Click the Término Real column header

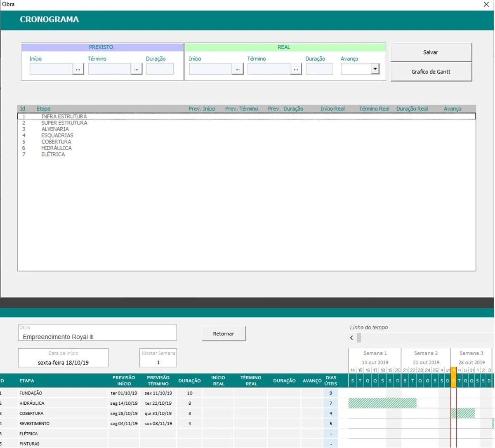(x=374, y=109)
